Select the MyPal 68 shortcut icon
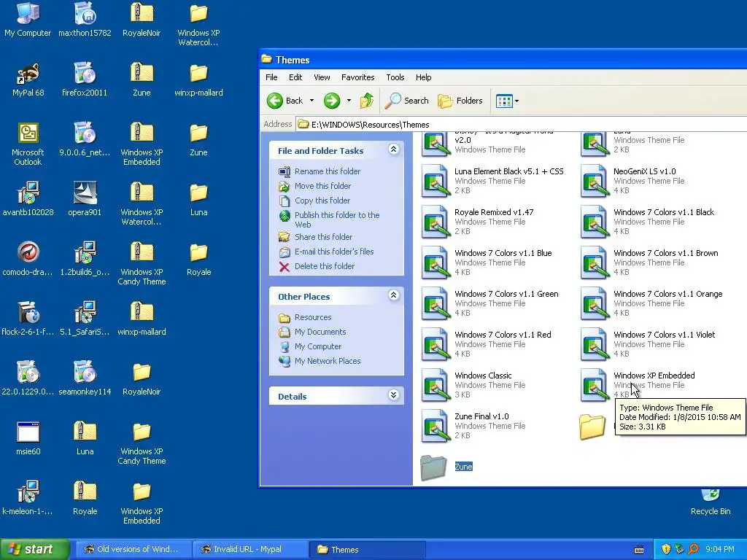Screen dimensions: 747x560 pyautogui.click(x=28, y=79)
